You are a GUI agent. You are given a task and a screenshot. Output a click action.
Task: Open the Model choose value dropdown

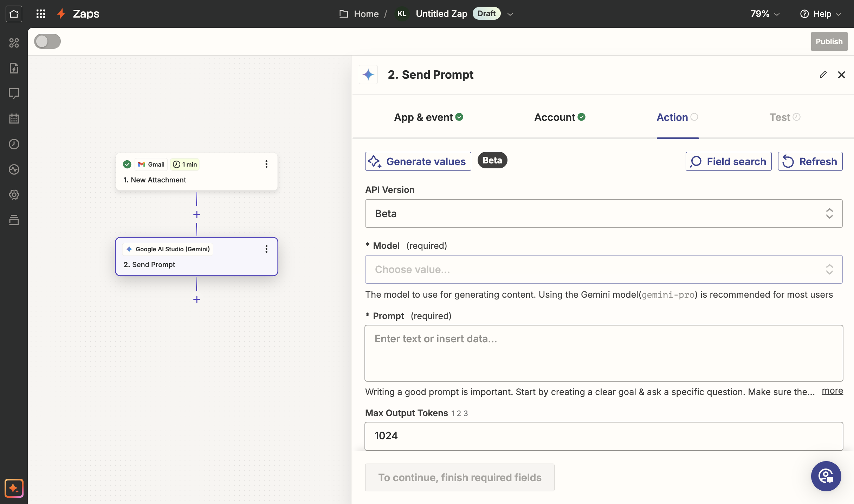[603, 270]
